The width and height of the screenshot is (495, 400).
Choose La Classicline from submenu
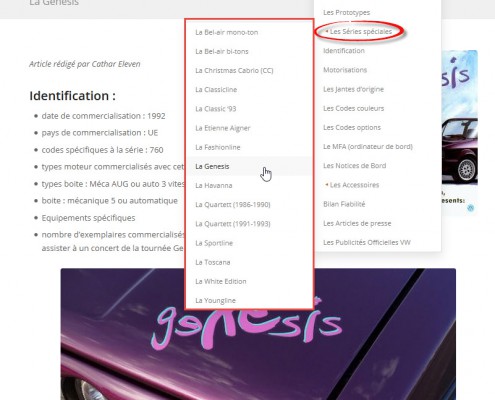click(x=216, y=90)
